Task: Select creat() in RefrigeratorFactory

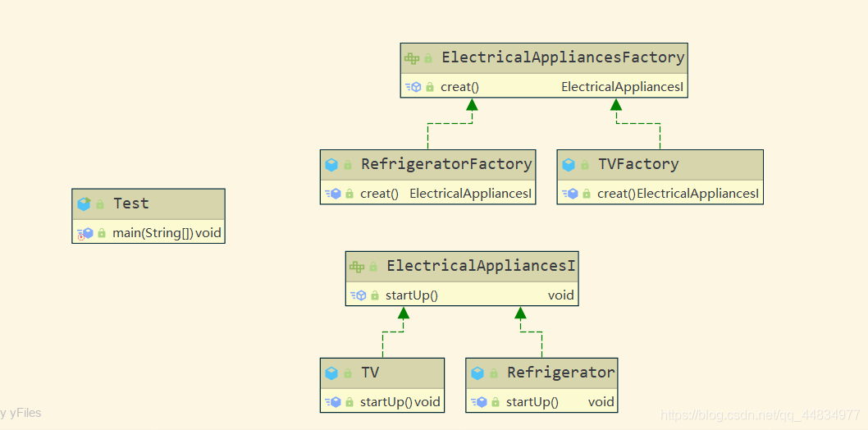Action: pos(379,194)
